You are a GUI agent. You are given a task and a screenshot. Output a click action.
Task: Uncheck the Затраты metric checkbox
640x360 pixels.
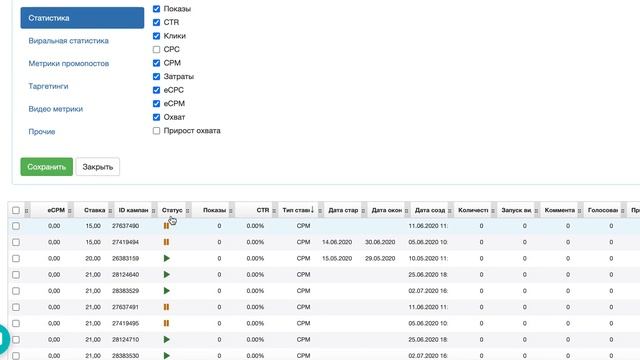tap(156, 76)
